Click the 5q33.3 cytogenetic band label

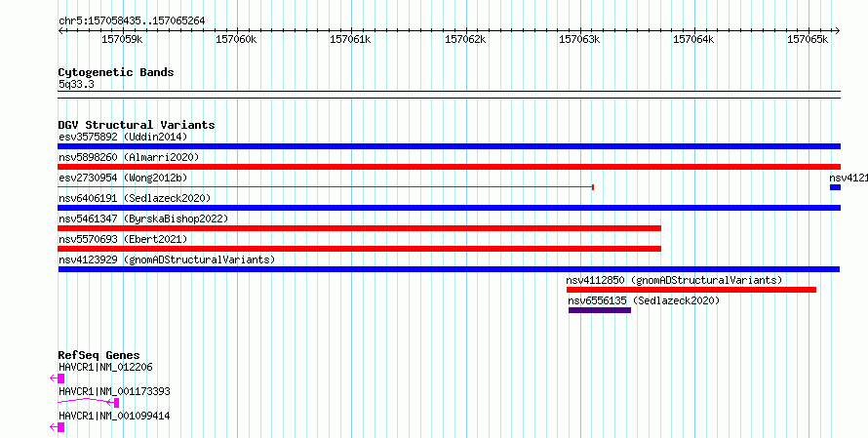pos(76,84)
